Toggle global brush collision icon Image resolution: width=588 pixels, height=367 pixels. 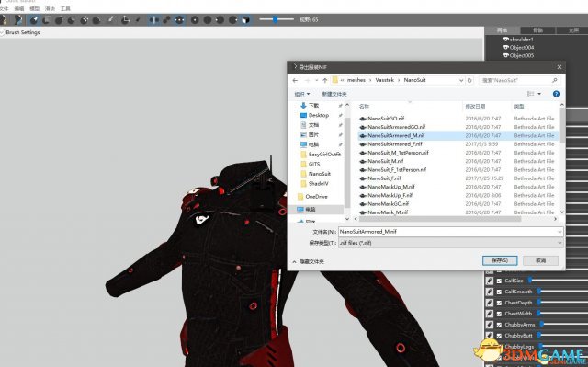[x=179, y=20]
